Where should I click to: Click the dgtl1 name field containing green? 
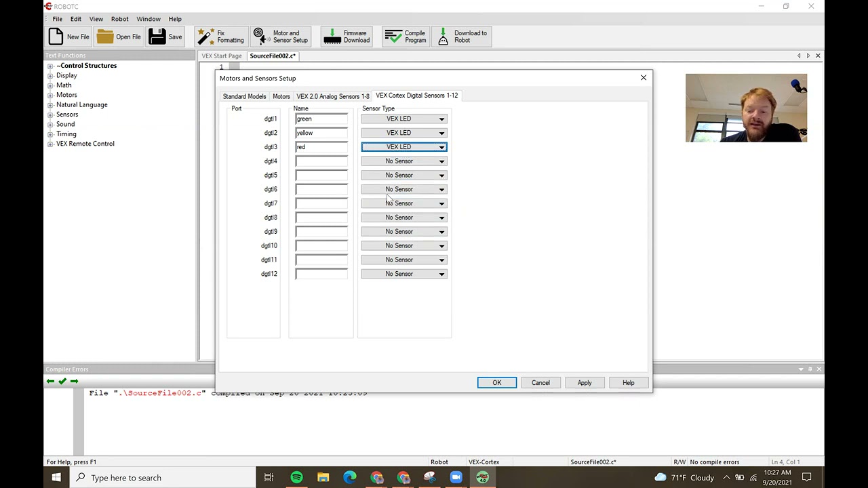tap(321, 119)
